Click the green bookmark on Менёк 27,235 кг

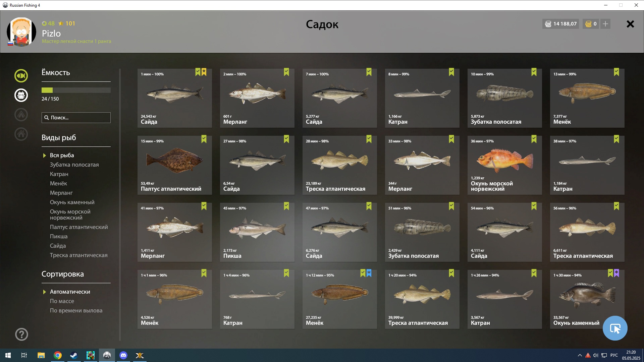coord(363,273)
